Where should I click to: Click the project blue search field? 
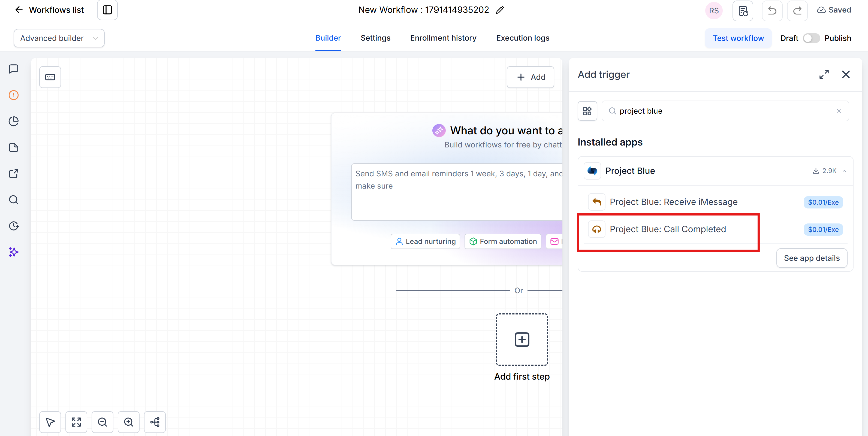tap(725, 111)
